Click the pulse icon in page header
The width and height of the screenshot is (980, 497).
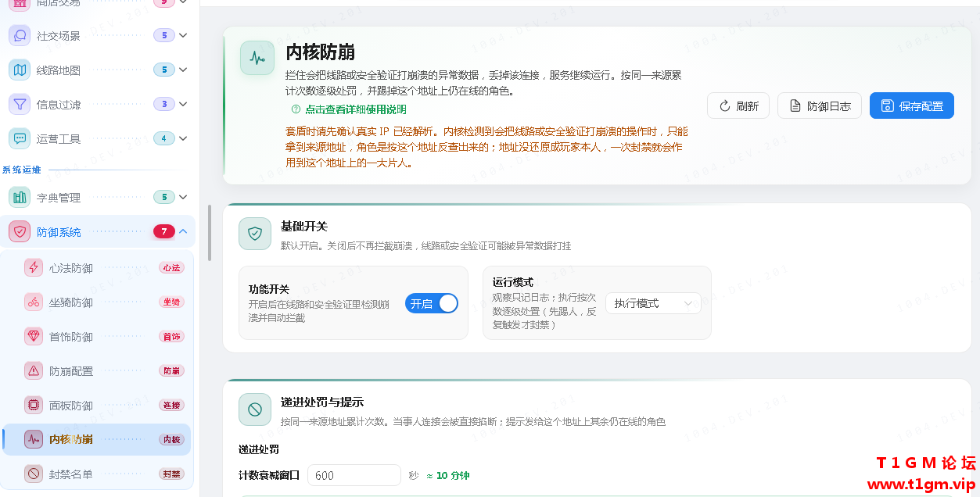pos(257,58)
